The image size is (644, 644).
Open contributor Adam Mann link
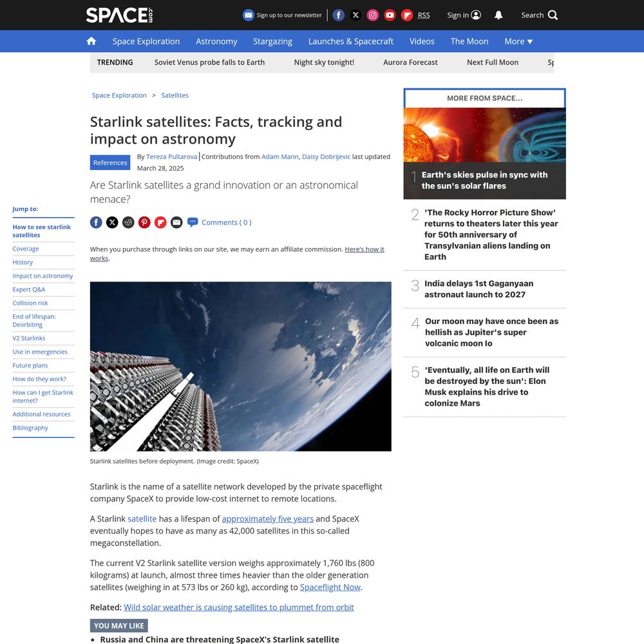pyautogui.click(x=280, y=156)
